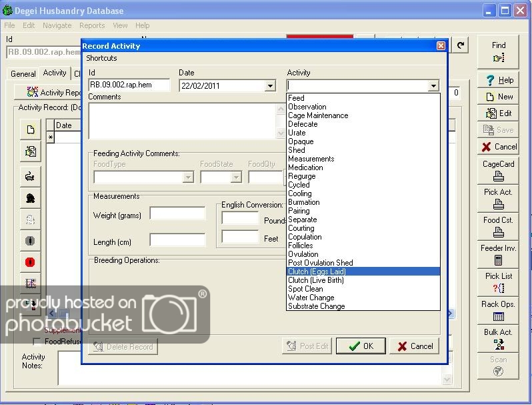Image resolution: width=532 pixels, height=405 pixels.
Task: Click the red circle icon in left toolbar
Action: (x=30, y=262)
